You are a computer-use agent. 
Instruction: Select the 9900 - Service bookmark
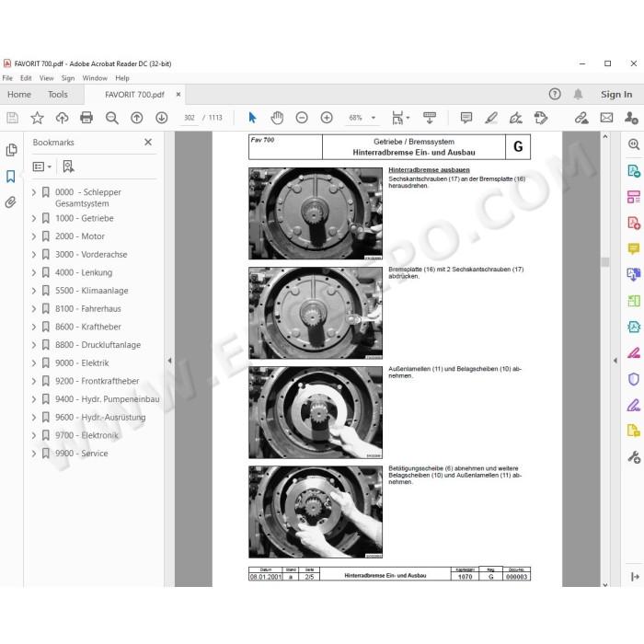[82, 453]
